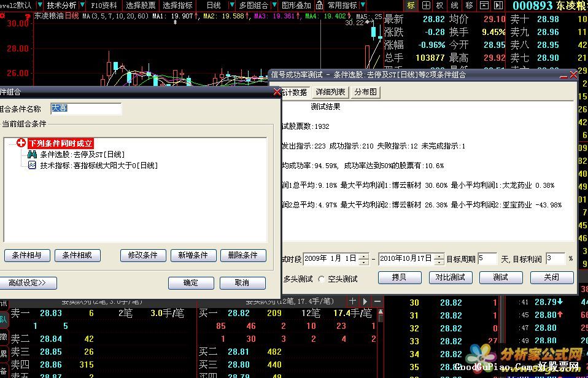Click the padlock icon next to 图形叠加
Image resolution: width=588 pixels, height=378 pixels.
(319, 6)
